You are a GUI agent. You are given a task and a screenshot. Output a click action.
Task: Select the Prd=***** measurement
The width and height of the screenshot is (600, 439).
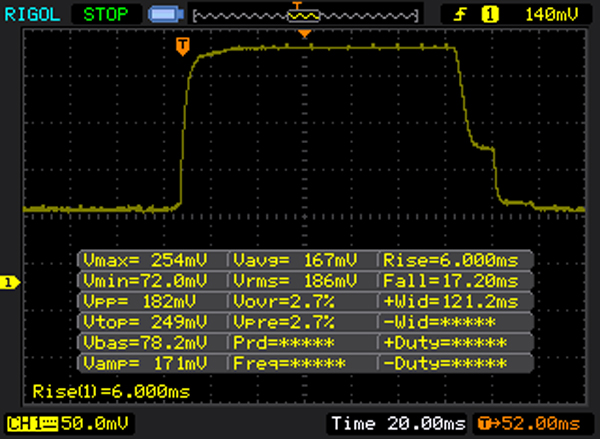284,343
